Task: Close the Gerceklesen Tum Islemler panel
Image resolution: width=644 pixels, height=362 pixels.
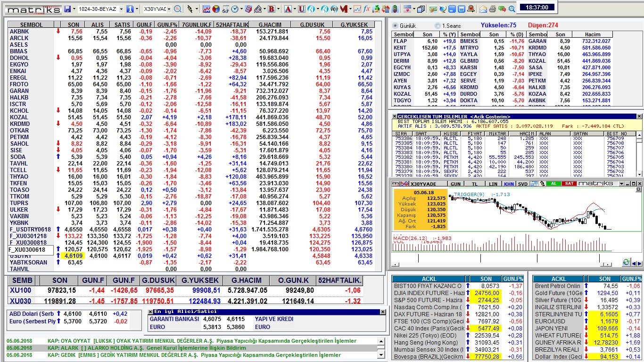Action: [x=639, y=116]
